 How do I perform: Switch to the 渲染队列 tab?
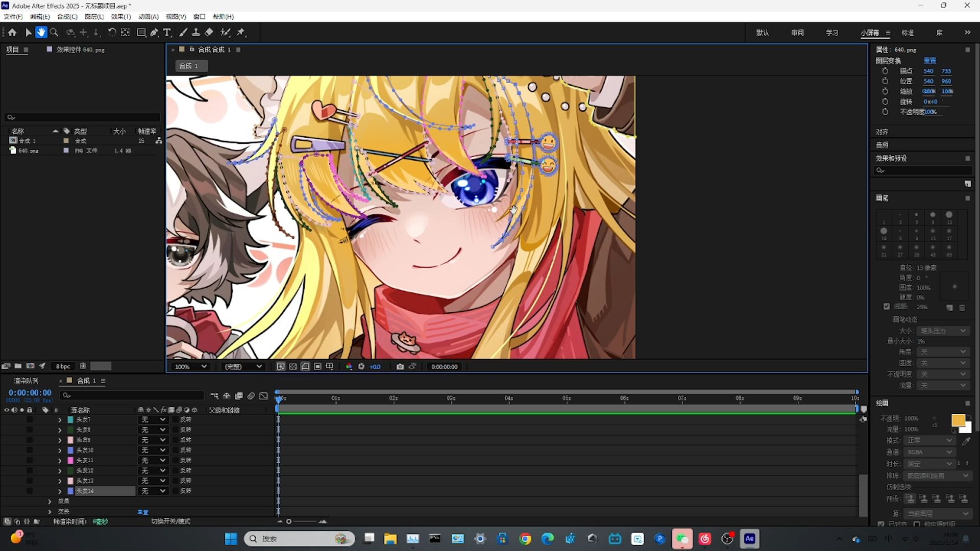point(27,381)
